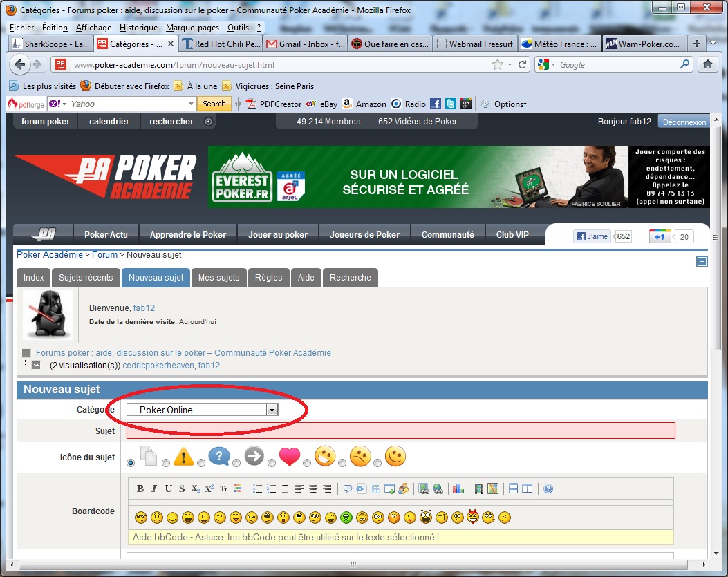Open the text color palette icon

[237, 489]
